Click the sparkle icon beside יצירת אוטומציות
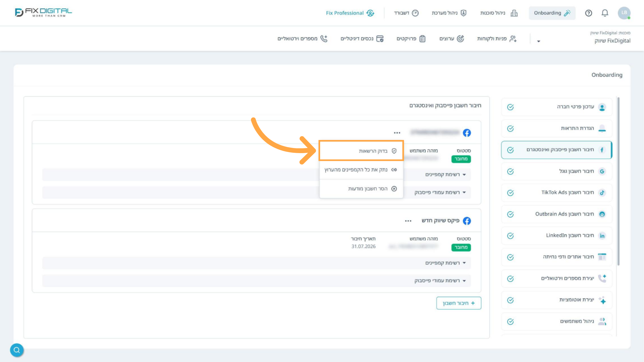This screenshot has width=644, height=362. point(602,300)
